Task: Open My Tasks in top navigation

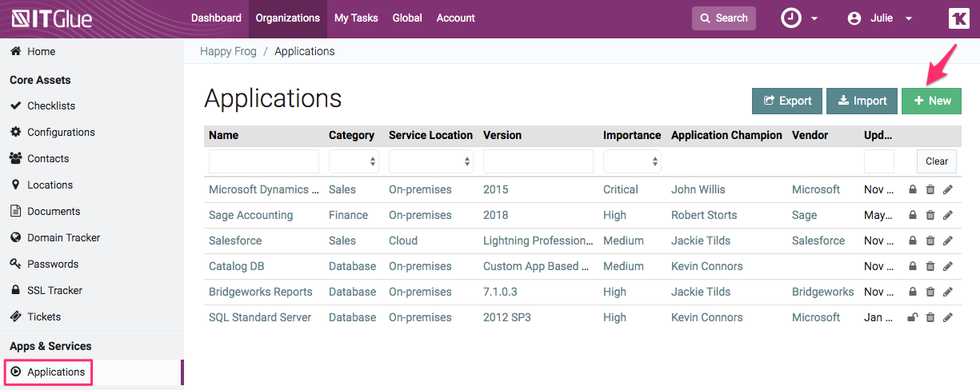Action: tap(356, 18)
